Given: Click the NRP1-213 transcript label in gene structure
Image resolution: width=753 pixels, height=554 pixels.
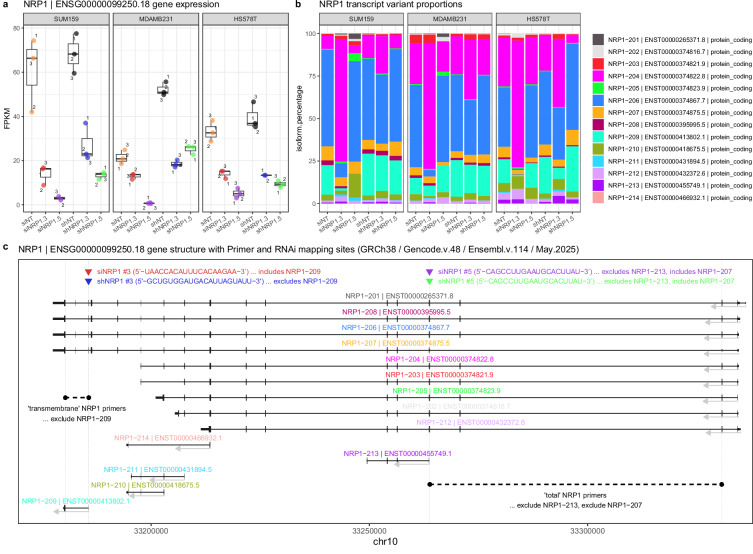Looking at the screenshot, I should pos(398,454).
